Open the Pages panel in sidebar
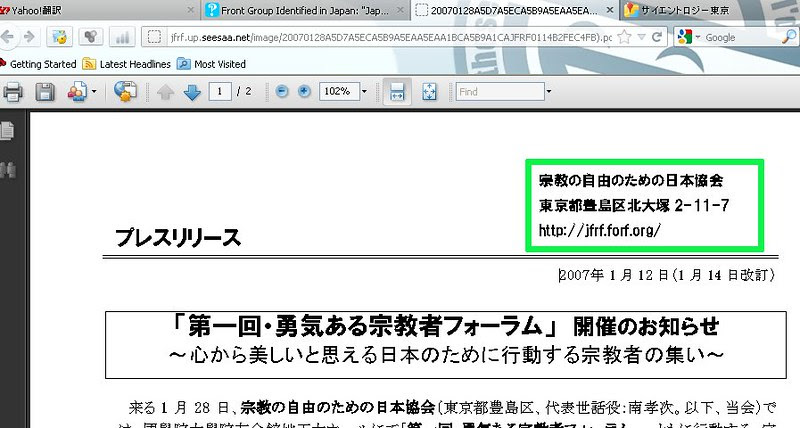This screenshot has height=428, width=800. tap(8, 131)
